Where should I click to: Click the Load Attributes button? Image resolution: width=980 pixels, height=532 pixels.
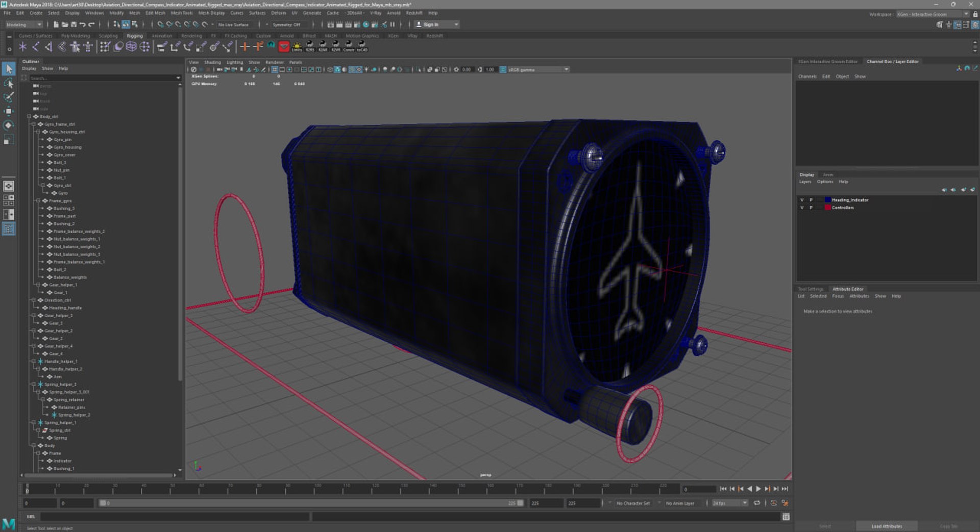[887, 526]
